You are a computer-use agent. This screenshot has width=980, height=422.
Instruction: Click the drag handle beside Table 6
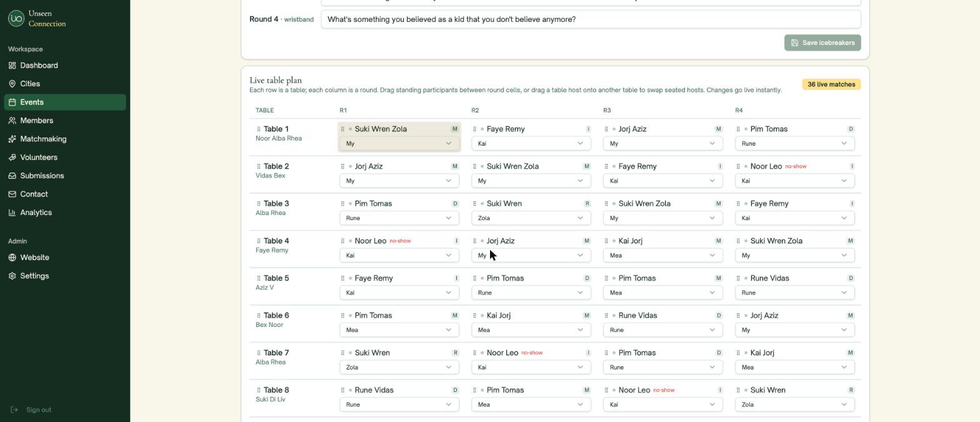(259, 316)
